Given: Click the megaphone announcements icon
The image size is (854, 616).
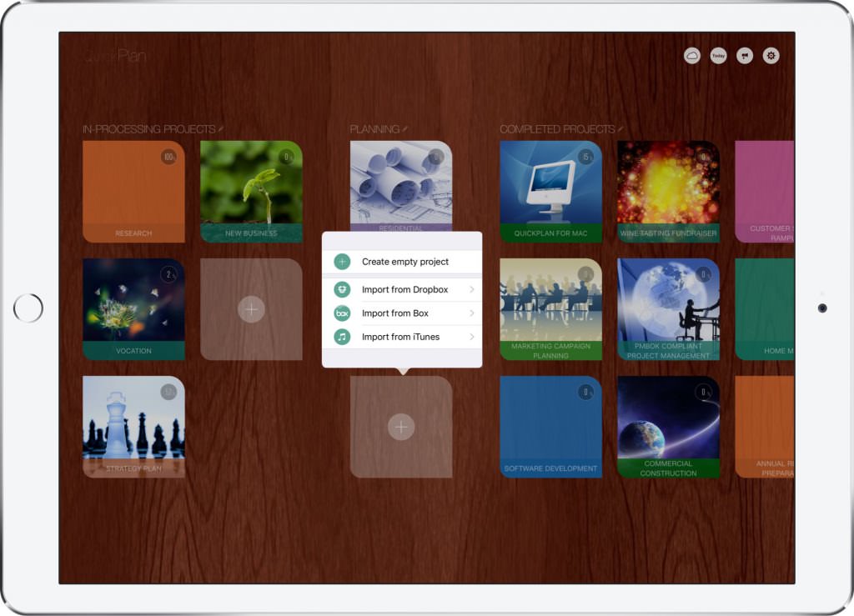Looking at the screenshot, I should click(x=745, y=56).
